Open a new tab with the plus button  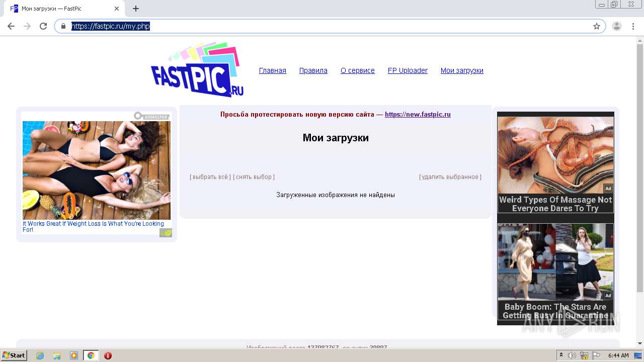click(136, 9)
